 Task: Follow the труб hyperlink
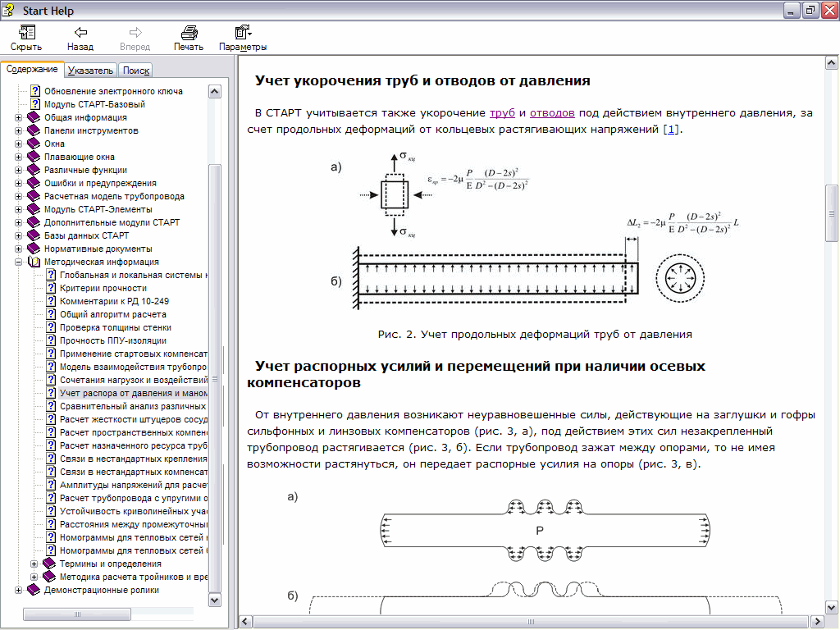point(502,113)
